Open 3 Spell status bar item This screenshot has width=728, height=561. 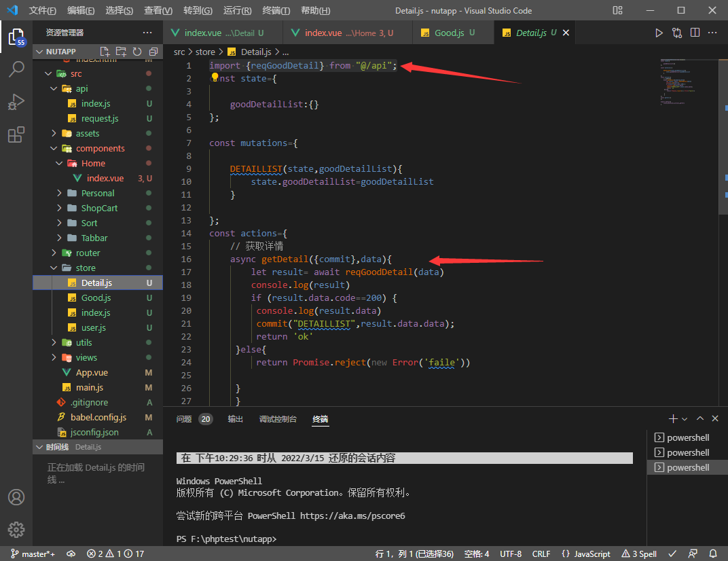click(x=639, y=554)
